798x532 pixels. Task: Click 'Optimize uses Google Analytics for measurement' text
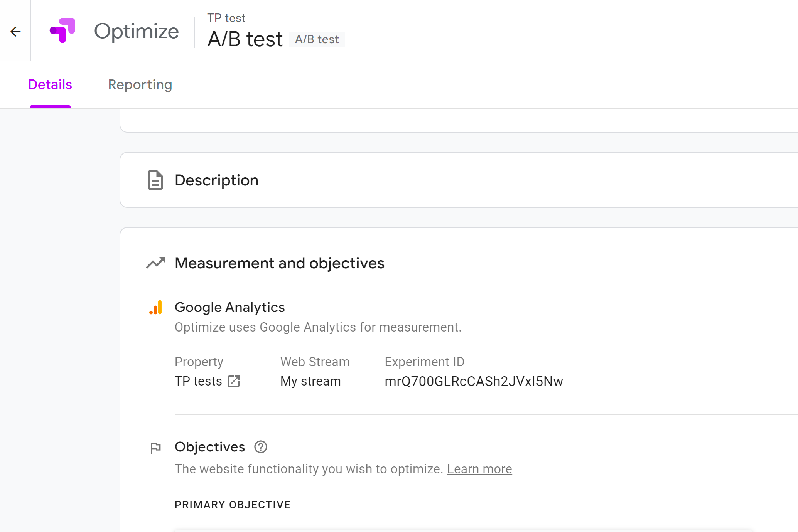[318, 327]
